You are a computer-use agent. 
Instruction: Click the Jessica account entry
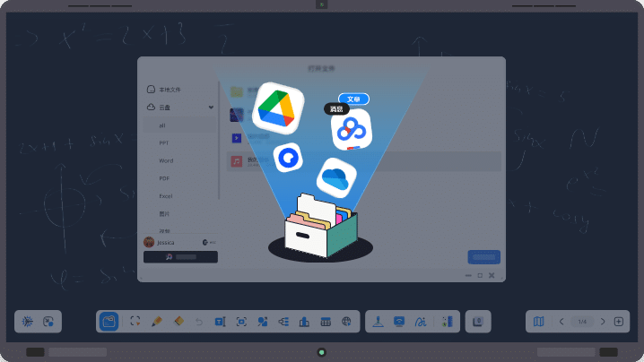coord(165,242)
